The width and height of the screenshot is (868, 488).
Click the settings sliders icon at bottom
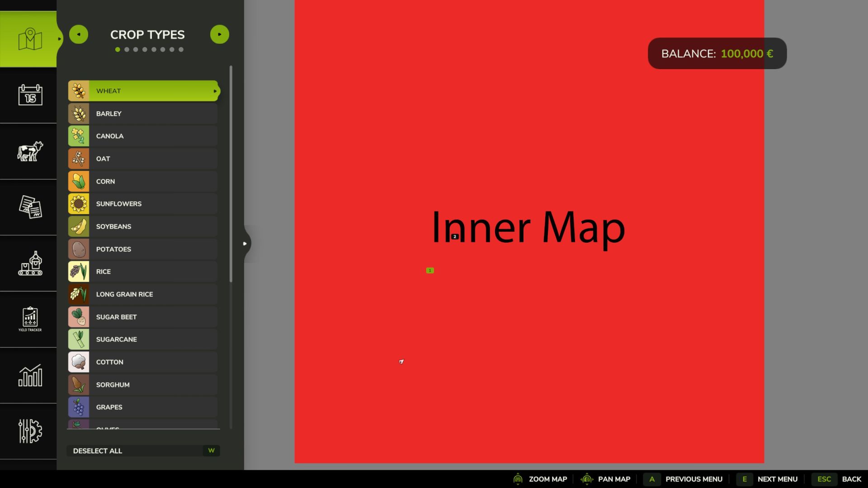coord(28,432)
